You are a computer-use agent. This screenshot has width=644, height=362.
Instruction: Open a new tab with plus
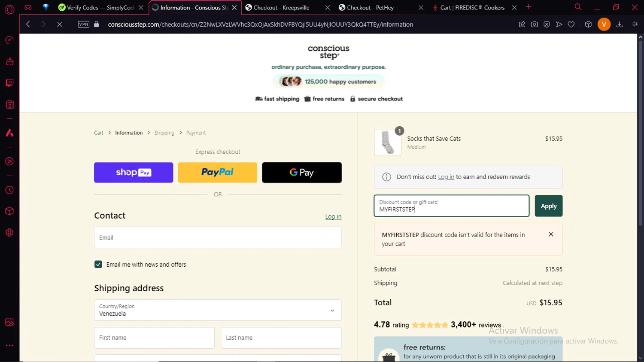coord(529,7)
